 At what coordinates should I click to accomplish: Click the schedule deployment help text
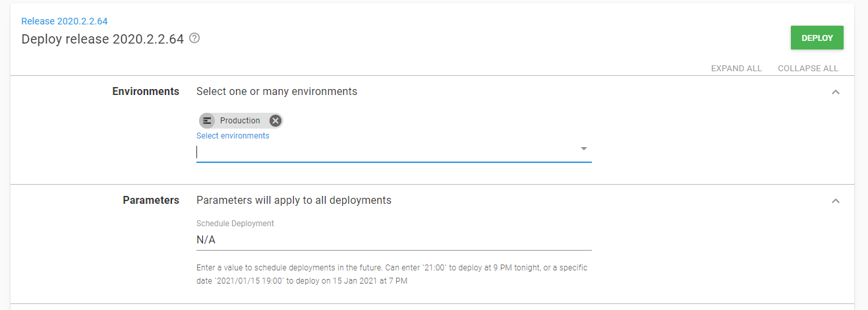pyautogui.click(x=391, y=274)
